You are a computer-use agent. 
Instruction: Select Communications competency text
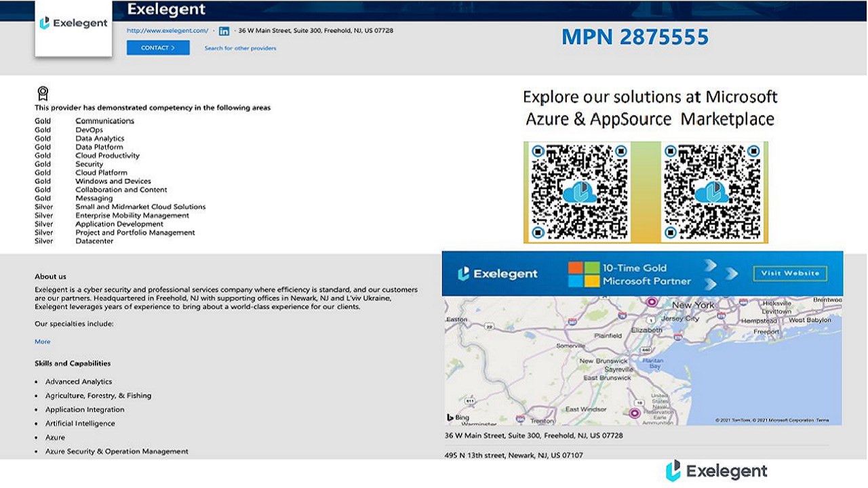105,121
